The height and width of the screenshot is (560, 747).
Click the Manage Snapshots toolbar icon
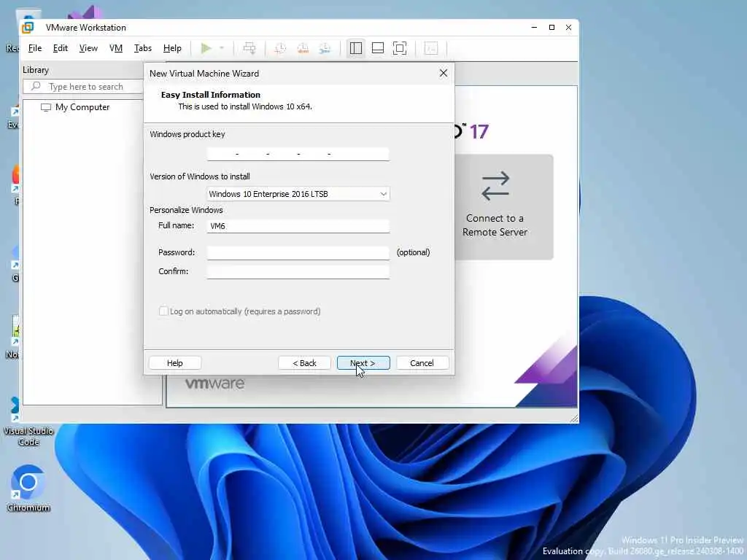[325, 48]
